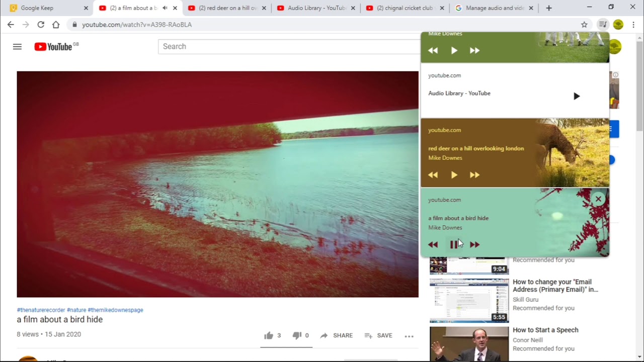Reload the current page
Image resolution: width=644 pixels, height=362 pixels.
(x=41, y=25)
